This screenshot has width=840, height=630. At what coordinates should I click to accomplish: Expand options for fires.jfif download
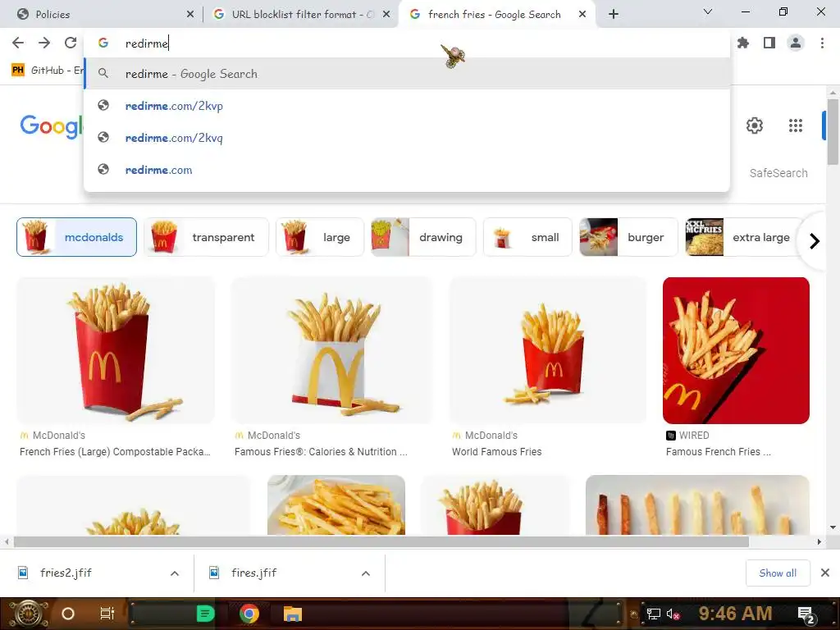[366, 573]
